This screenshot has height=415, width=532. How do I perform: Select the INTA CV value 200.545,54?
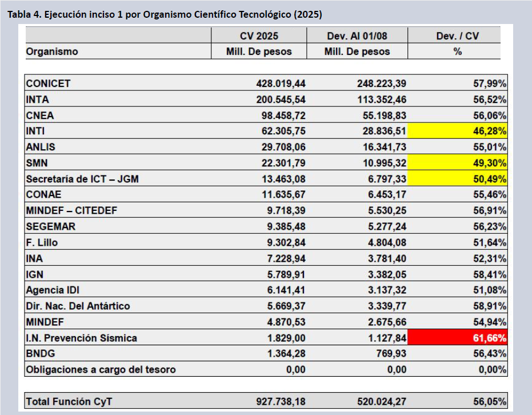(x=281, y=99)
